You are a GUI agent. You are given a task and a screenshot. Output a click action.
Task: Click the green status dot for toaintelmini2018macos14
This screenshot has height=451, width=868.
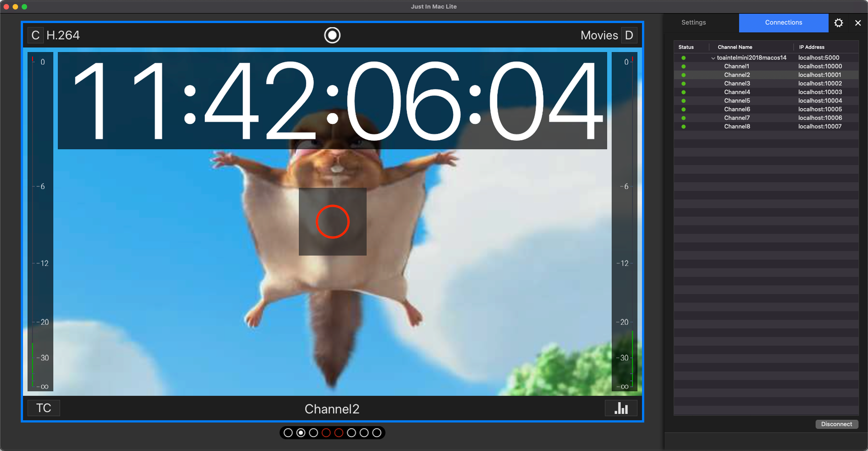(x=683, y=58)
